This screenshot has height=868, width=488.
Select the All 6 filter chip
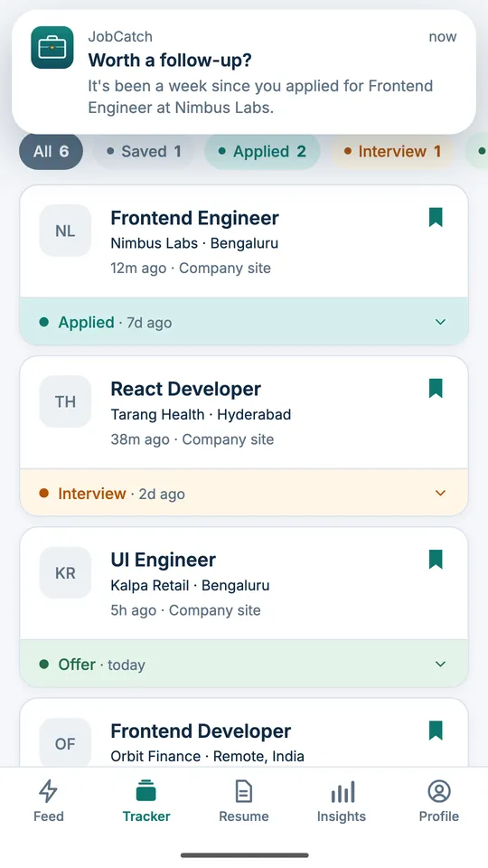(51, 151)
